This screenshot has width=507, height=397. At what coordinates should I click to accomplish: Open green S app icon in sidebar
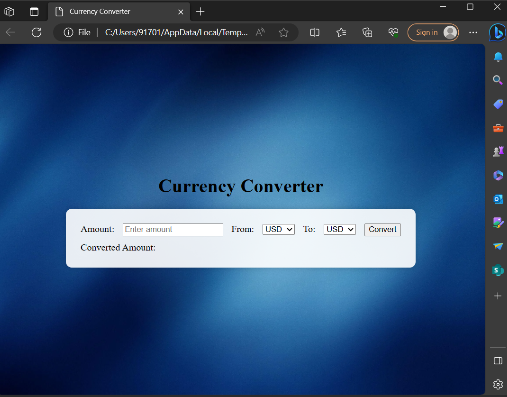click(498, 270)
